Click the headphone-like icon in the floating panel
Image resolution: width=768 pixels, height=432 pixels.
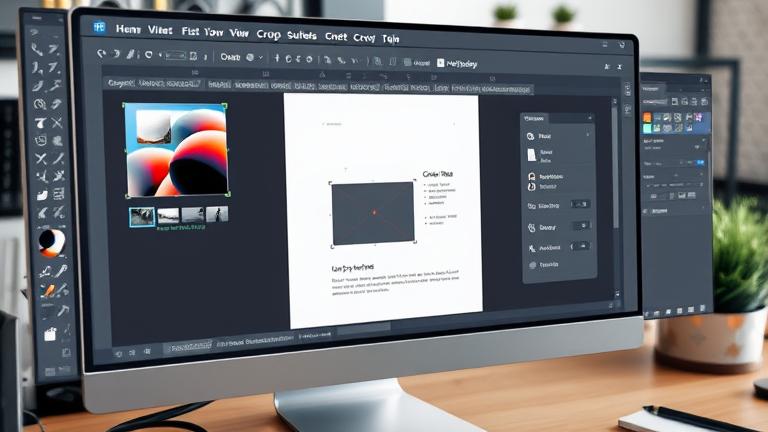click(x=531, y=176)
